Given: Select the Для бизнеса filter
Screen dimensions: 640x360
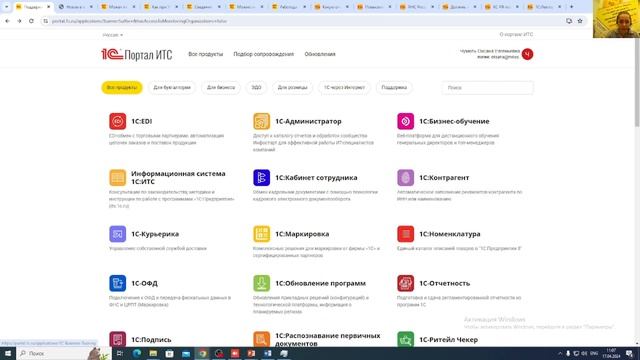Looking at the screenshot, I should pyautogui.click(x=221, y=88).
